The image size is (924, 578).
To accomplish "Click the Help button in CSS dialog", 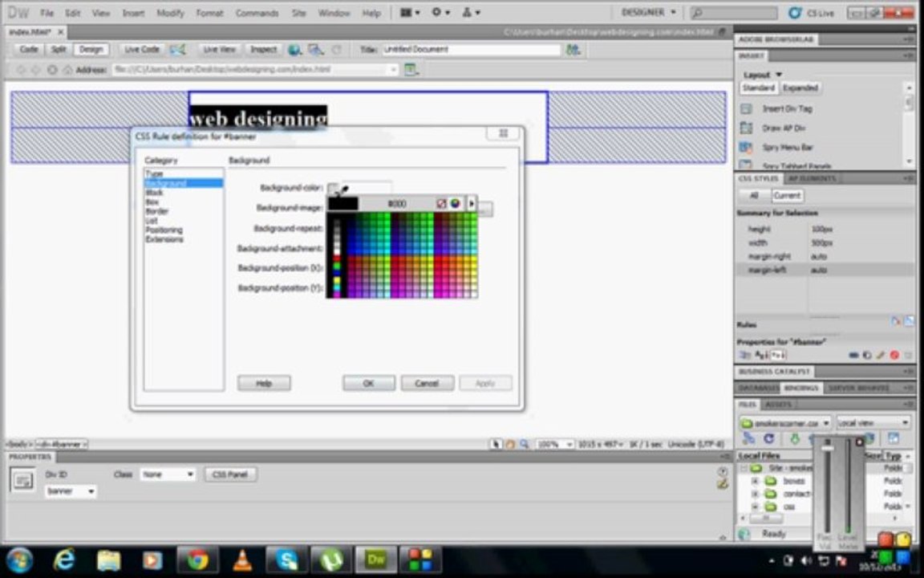I will click(263, 384).
